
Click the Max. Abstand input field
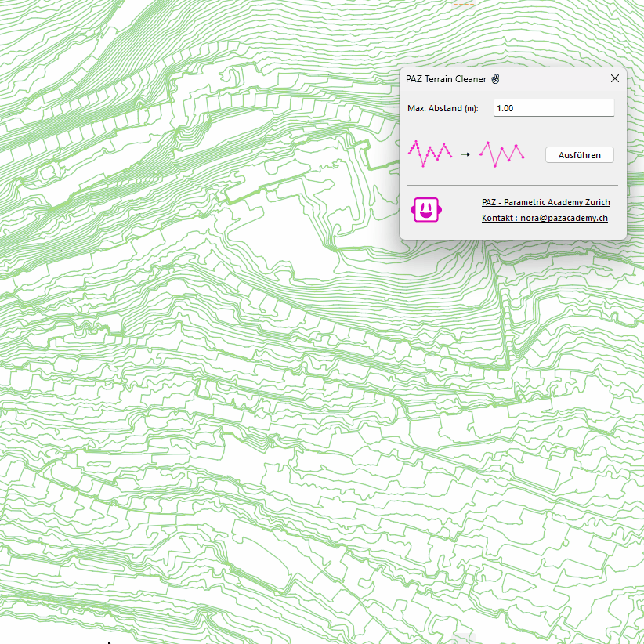[554, 108]
